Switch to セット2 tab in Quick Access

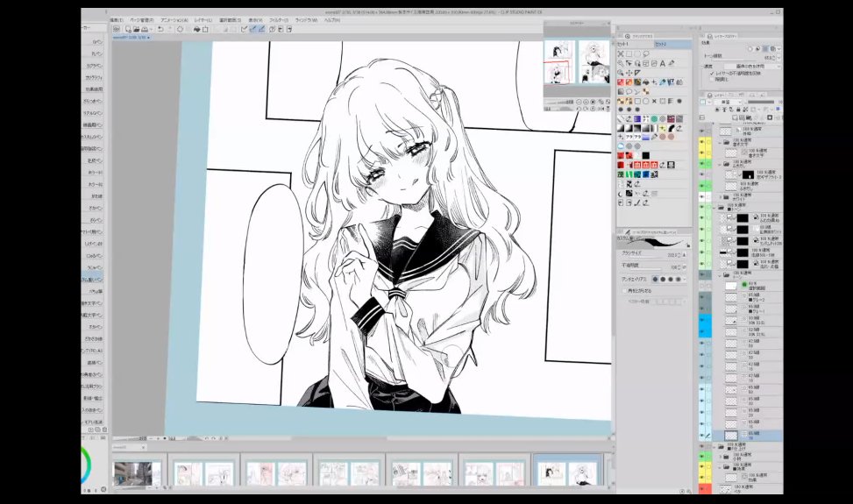coord(673,44)
